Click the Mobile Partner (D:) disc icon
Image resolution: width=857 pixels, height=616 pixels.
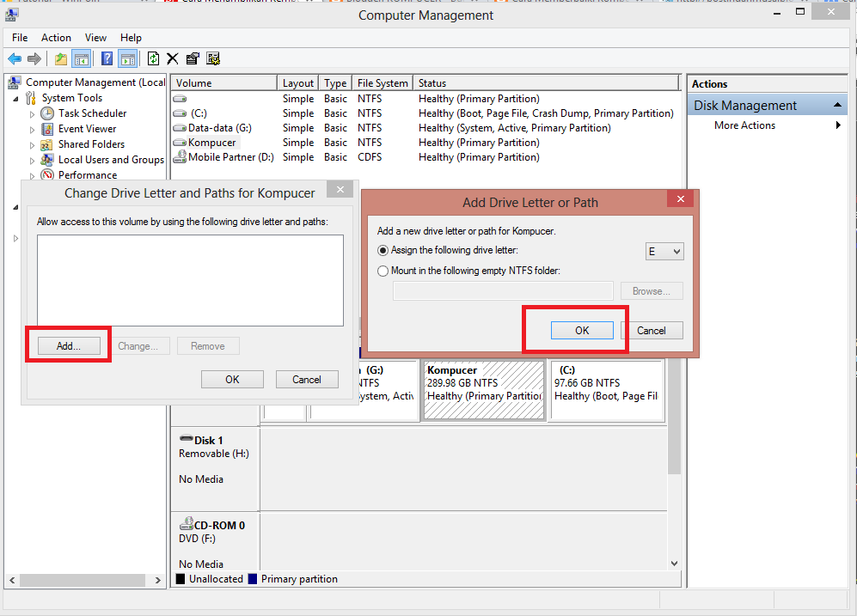click(180, 157)
